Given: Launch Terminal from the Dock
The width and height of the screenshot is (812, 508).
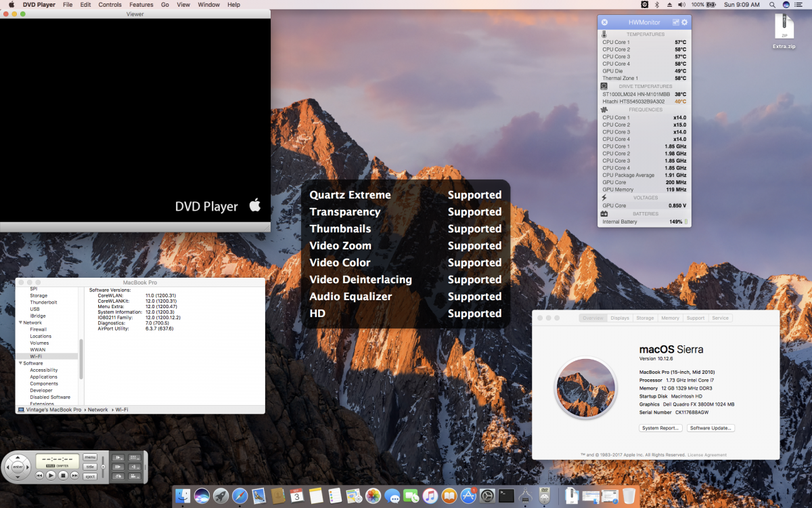Looking at the screenshot, I should pyautogui.click(x=506, y=496).
